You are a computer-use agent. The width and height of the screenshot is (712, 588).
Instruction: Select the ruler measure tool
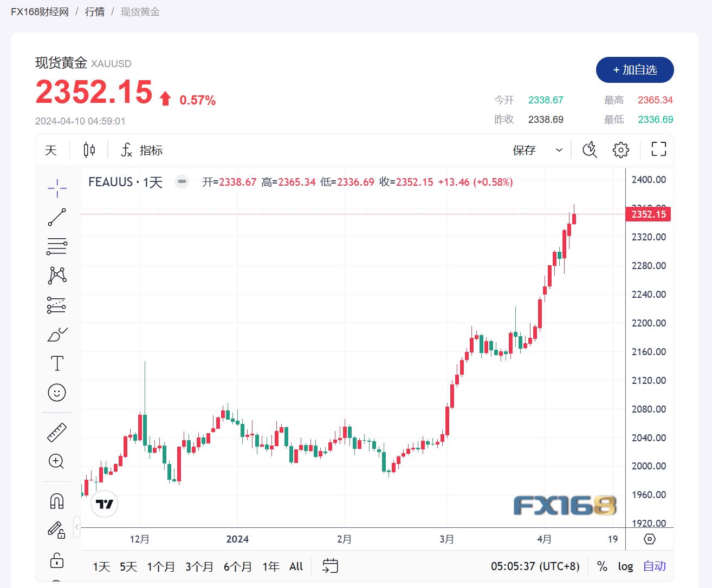click(57, 432)
